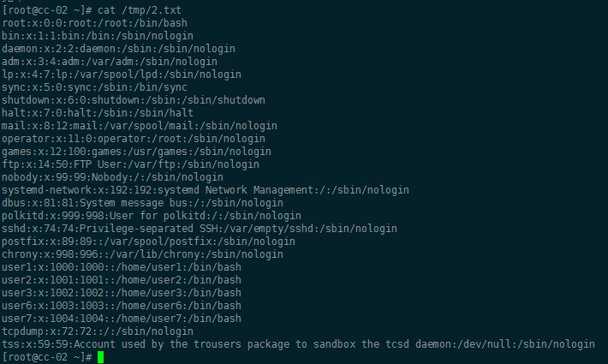Click the 'System message bus' dbus line
The height and width of the screenshot is (364, 608).
pos(121,202)
